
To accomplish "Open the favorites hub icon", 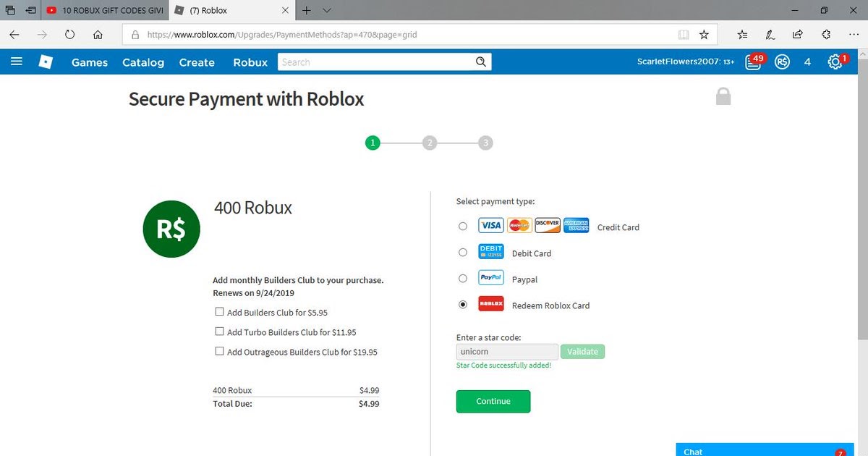I will point(743,34).
